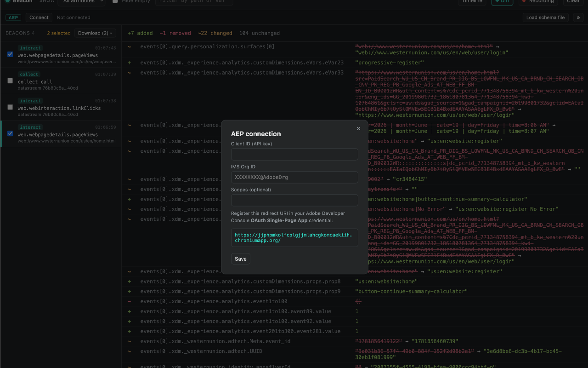Image resolution: width=588 pixels, height=368 pixels.
Task: Check the collect call beacon checkbox
Action: coord(10,80)
